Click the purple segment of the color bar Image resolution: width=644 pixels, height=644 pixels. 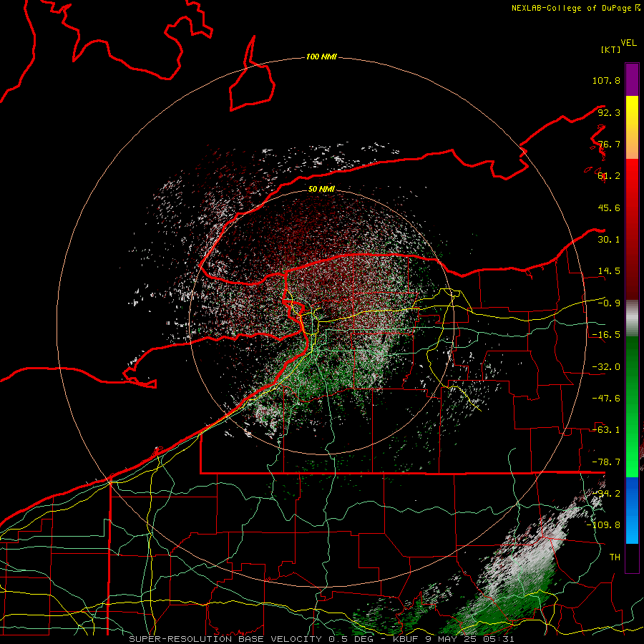(x=632, y=79)
